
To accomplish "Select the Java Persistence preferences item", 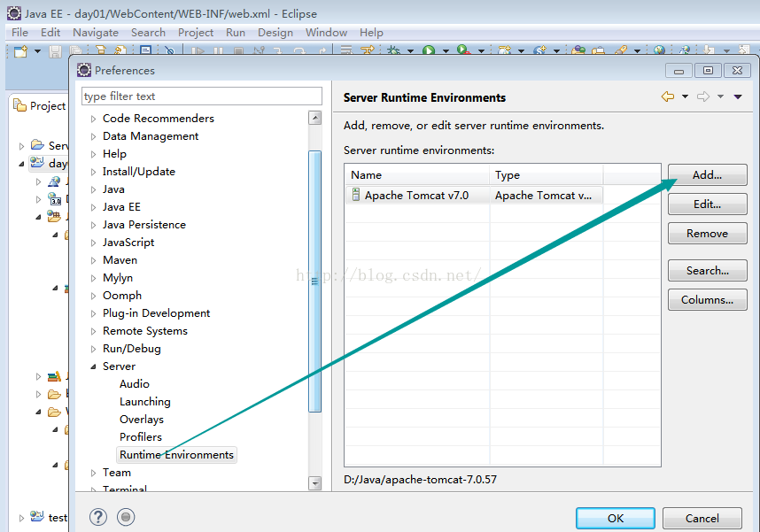I will point(144,225).
